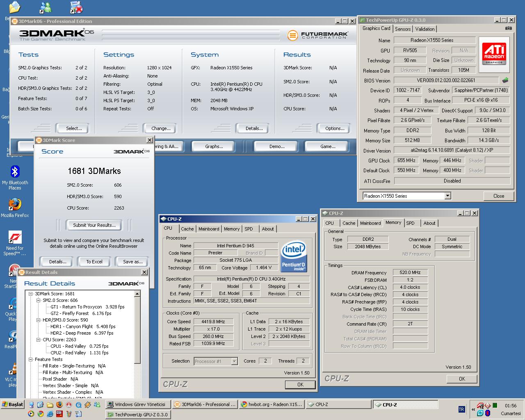Expand hidden tray icons arrow
This screenshot has width=525, height=420.
473,409
